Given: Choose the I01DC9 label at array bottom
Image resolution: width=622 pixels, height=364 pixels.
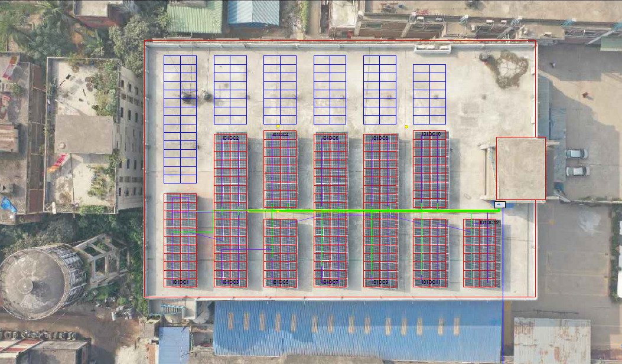Looking at the screenshot, I should coord(380,283).
